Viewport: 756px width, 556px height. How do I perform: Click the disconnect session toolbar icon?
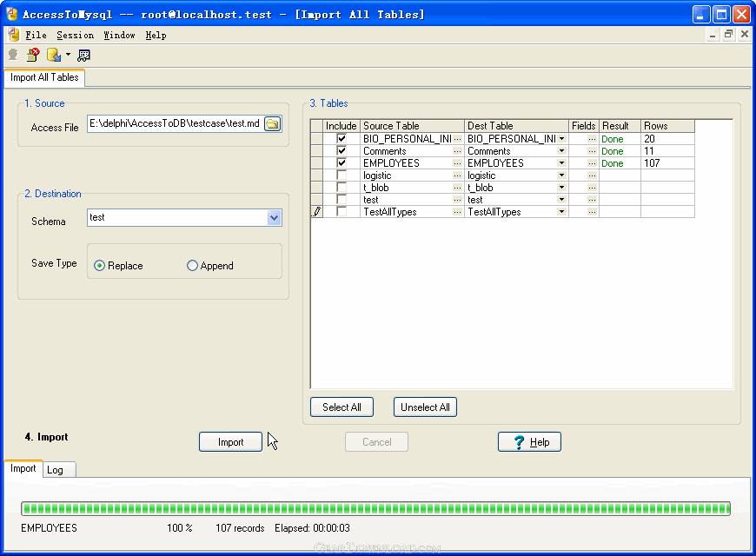pyautogui.click(x=33, y=55)
